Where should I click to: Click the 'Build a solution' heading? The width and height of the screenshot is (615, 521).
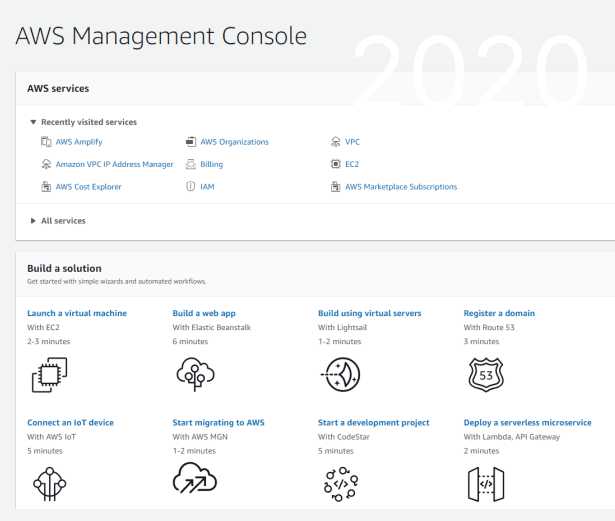[x=64, y=268]
